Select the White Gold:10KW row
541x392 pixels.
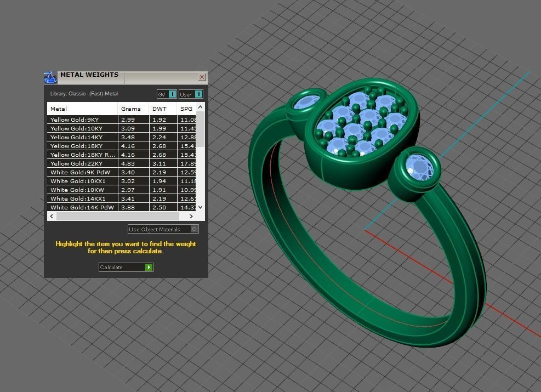click(x=122, y=190)
